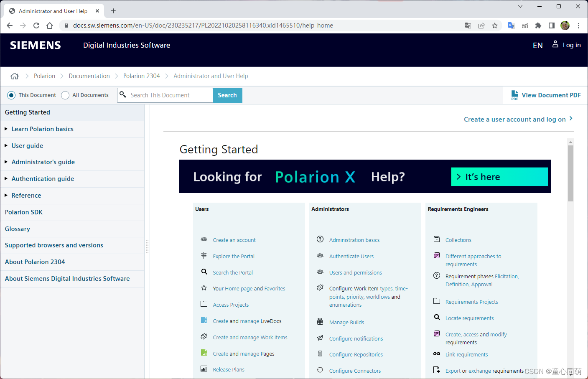Close the Administrator and User Help tab

tap(97, 11)
